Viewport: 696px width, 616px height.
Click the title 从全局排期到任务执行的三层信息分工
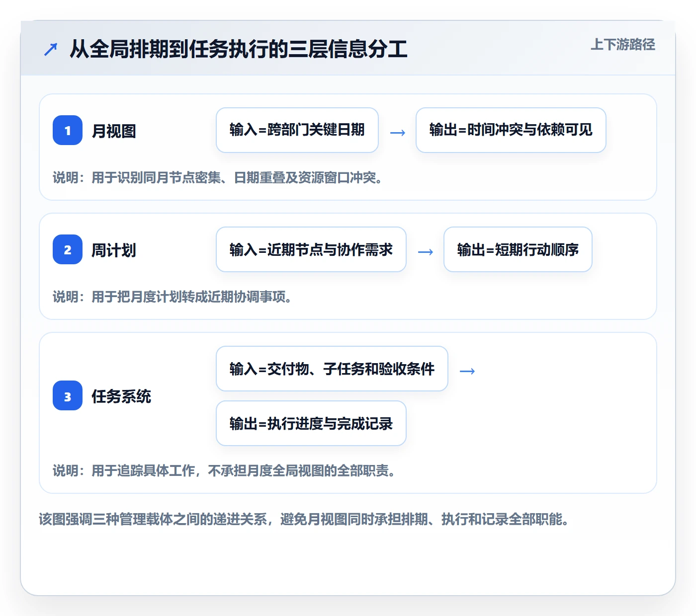(x=239, y=49)
